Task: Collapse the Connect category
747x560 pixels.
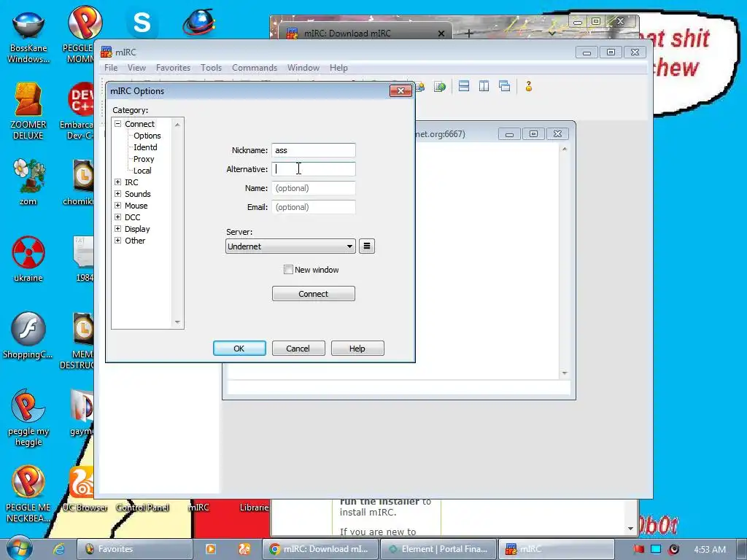Action: pos(117,123)
